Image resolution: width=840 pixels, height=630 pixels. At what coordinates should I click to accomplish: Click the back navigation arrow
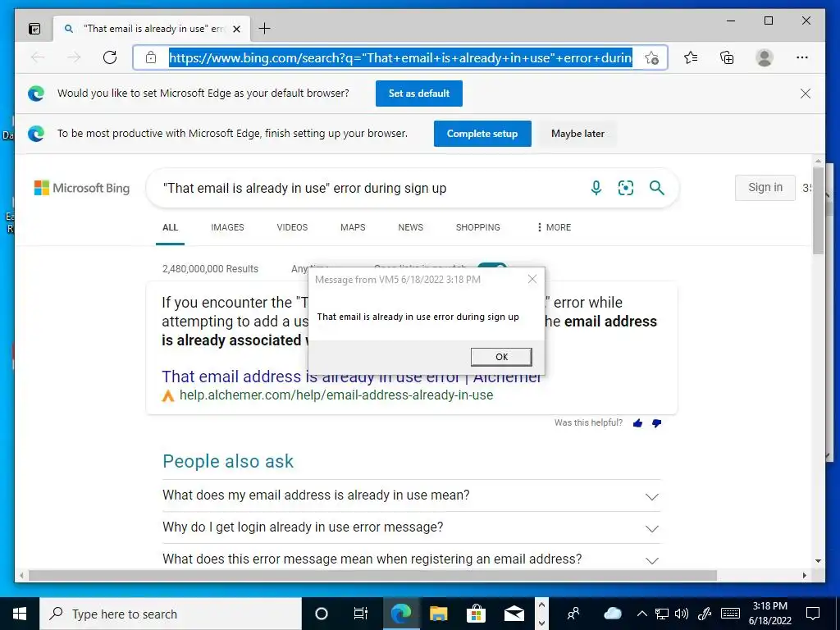[38, 57]
